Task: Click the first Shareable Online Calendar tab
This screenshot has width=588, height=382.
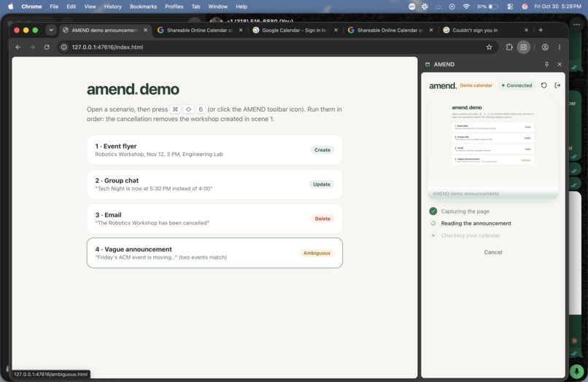Action: 199,30
